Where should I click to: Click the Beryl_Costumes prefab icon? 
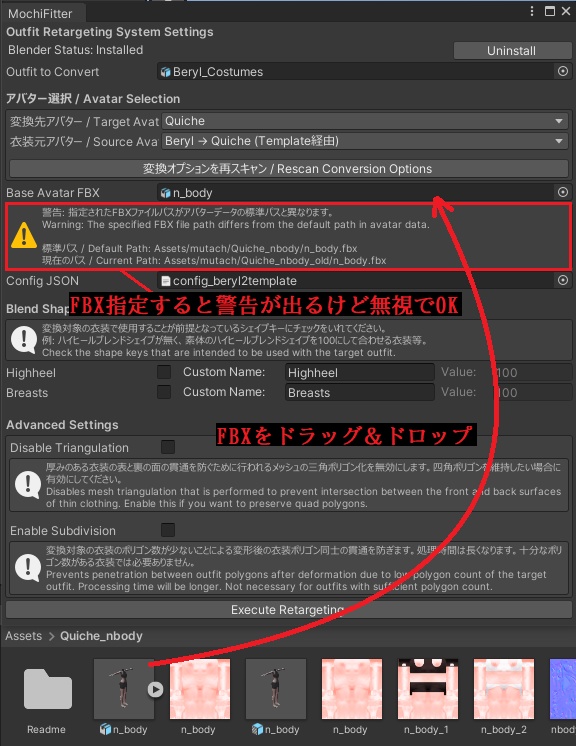click(x=166, y=72)
